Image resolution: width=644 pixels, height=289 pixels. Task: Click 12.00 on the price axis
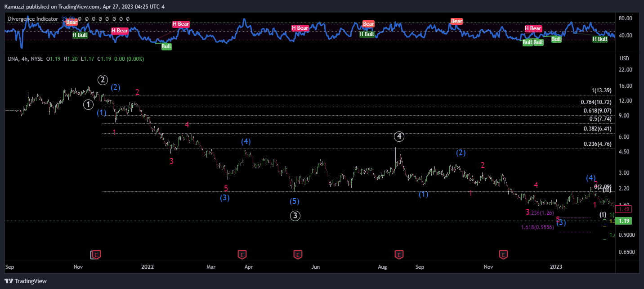click(626, 100)
